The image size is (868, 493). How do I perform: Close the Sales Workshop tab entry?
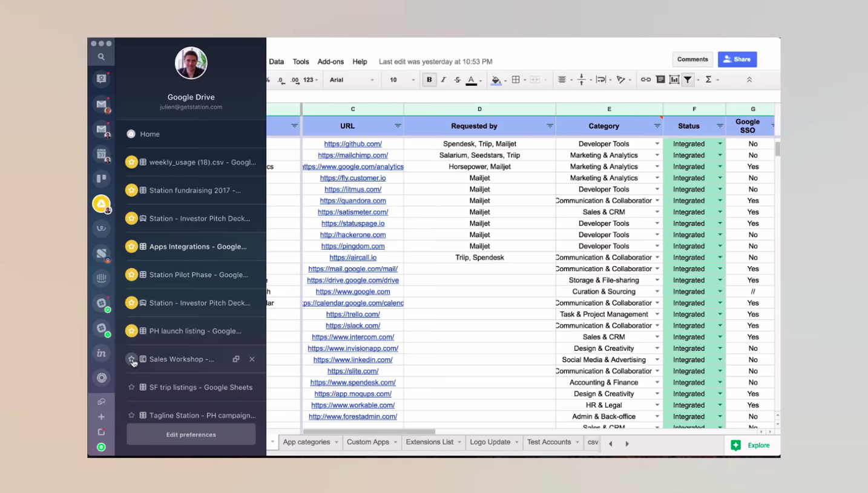pos(252,359)
